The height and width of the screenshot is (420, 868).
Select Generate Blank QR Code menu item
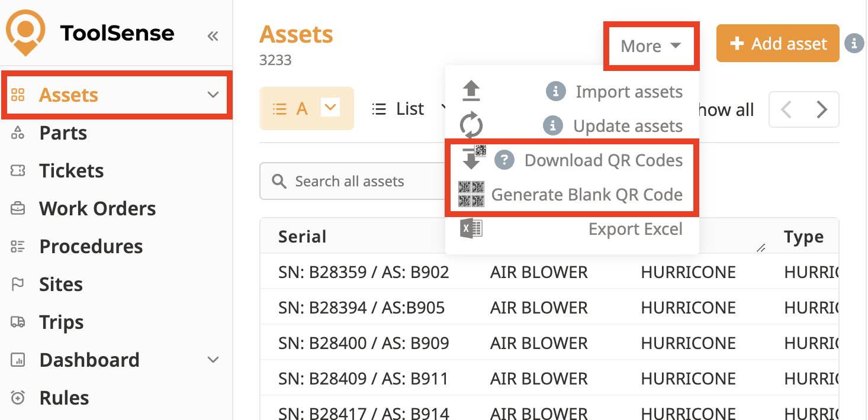pyautogui.click(x=586, y=195)
